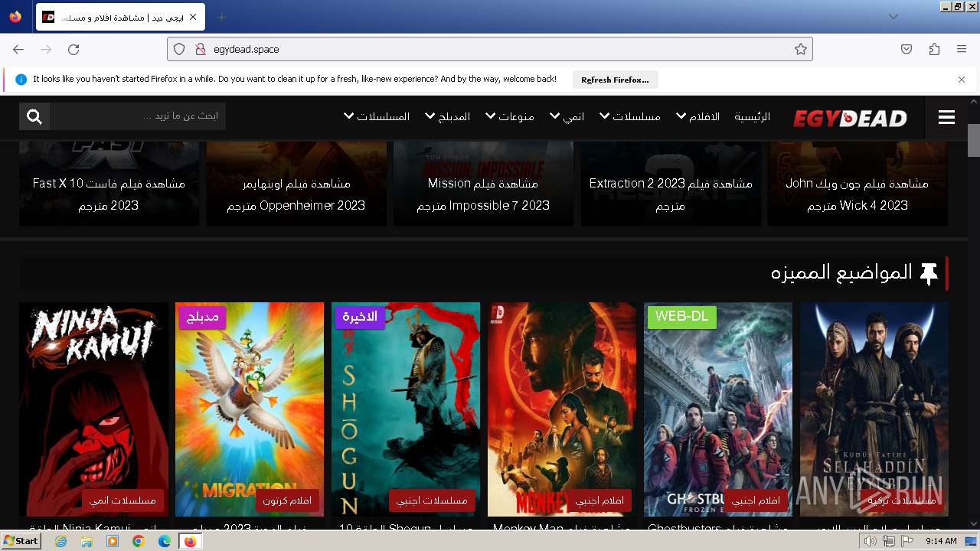Open the Firefox application menu
This screenshot has height=551, width=980.
point(962,49)
